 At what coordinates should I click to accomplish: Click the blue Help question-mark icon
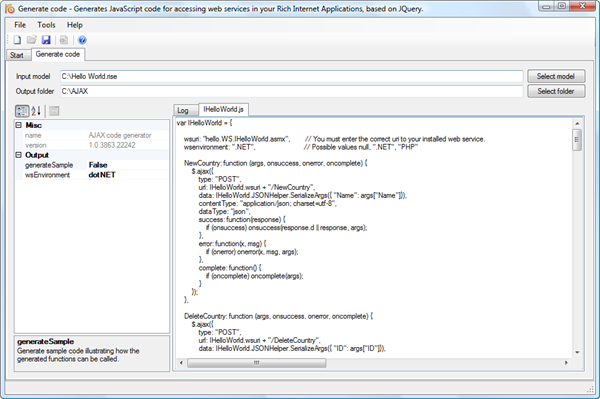pyautogui.click(x=82, y=40)
